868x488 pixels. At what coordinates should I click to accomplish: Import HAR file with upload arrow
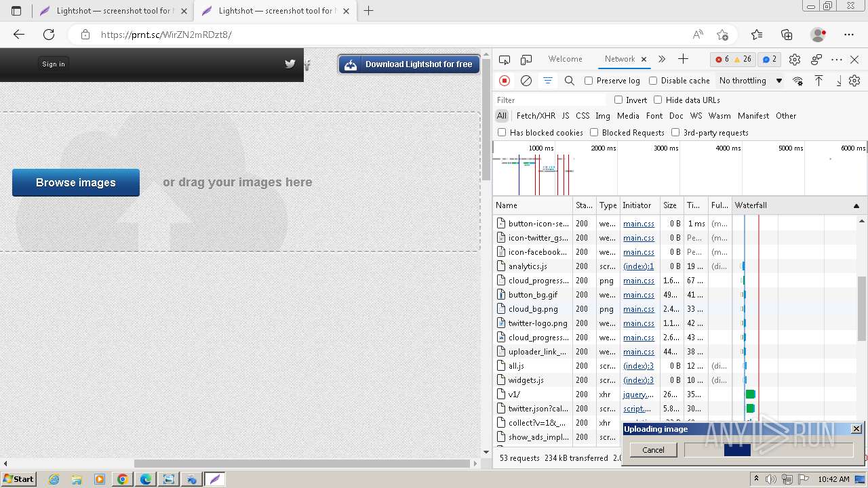coord(819,81)
